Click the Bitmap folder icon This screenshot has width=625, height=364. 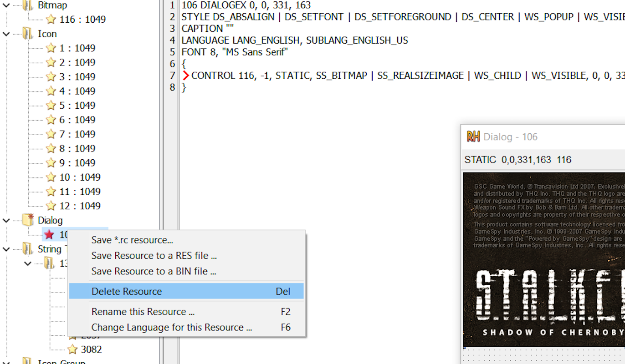pos(28,5)
